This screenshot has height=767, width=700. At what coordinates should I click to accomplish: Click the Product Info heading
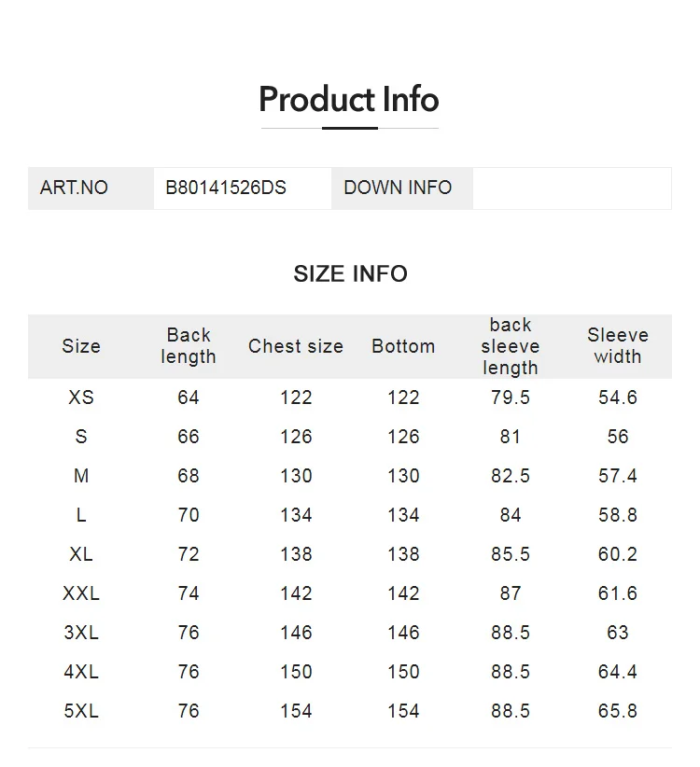[x=349, y=100]
